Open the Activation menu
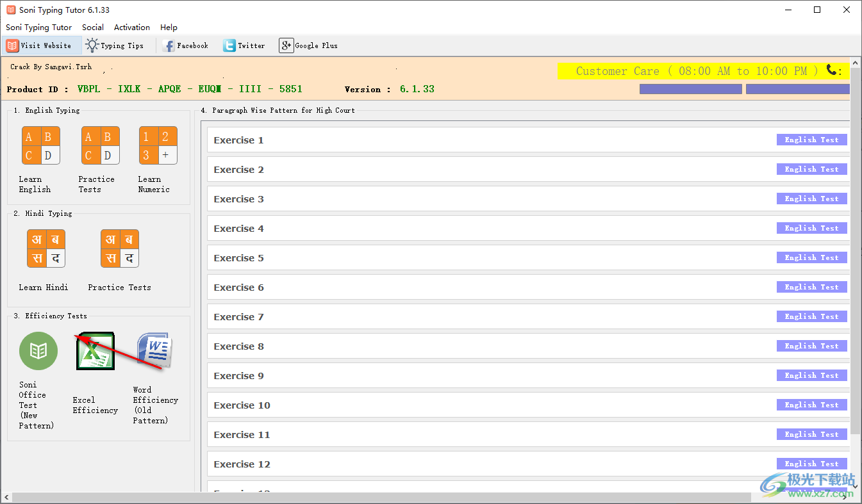 131,27
